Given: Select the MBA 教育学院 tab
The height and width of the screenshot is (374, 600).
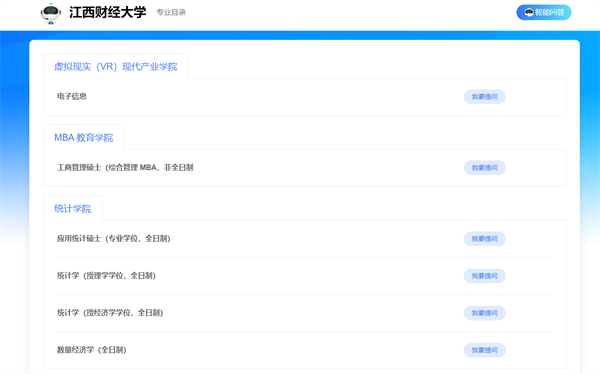Looking at the screenshot, I should click(84, 137).
